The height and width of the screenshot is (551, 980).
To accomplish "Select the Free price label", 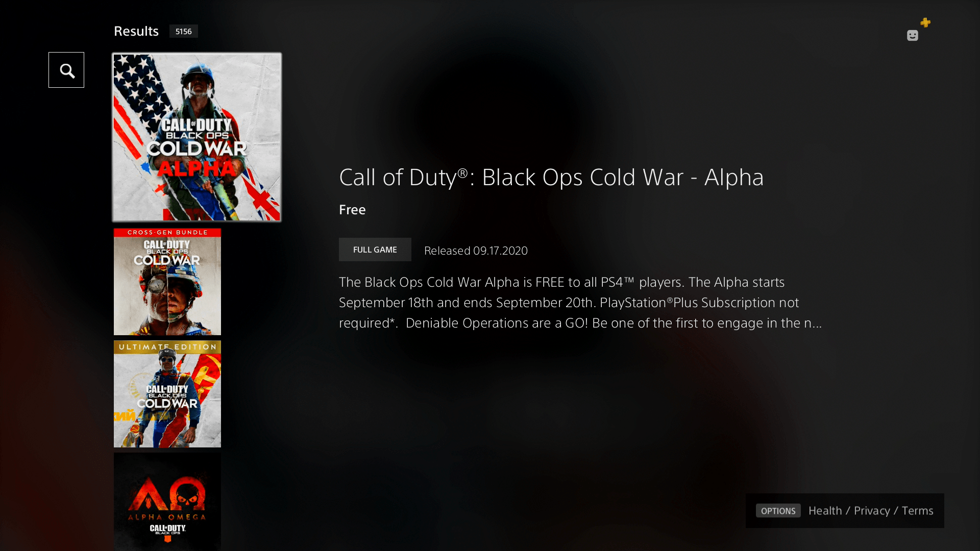I will click(x=352, y=210).
